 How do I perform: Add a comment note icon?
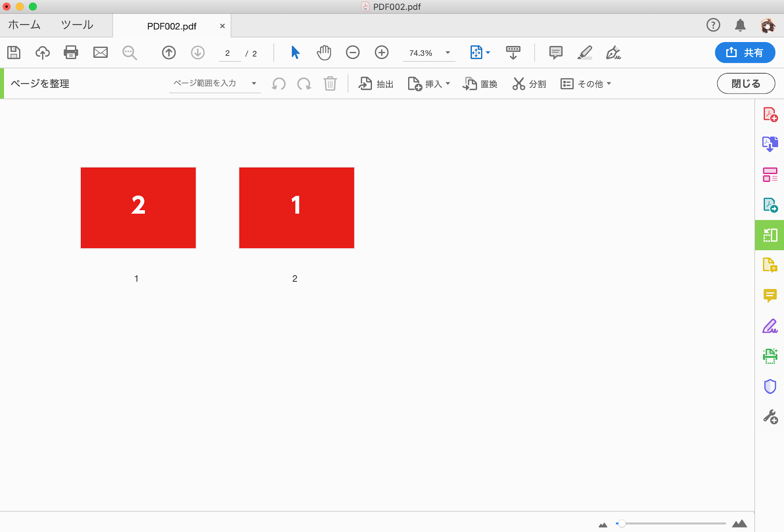pyautogui.click(x=556, y=52)
